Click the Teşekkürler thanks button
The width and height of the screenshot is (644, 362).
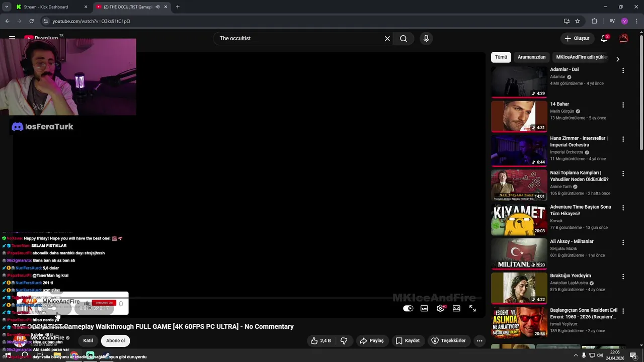tap(449, 340)
